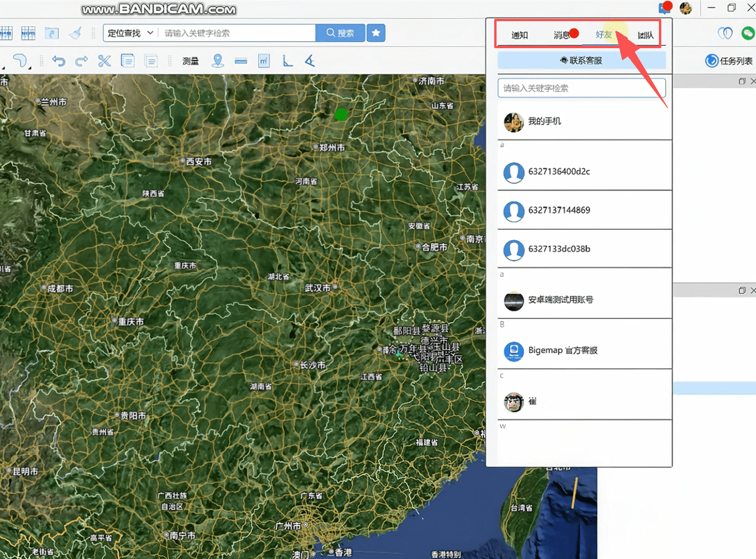Image resolution: width=756 pixels, height=559 pixels.
Task: Select the 好友 tab
Action: [x=604, y=35]
